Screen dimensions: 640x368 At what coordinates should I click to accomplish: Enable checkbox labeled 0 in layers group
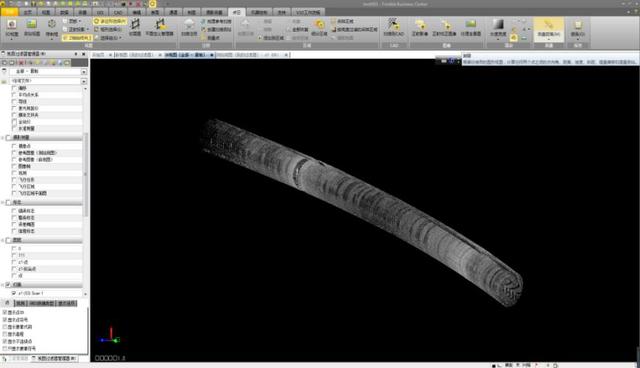(14, 248)
